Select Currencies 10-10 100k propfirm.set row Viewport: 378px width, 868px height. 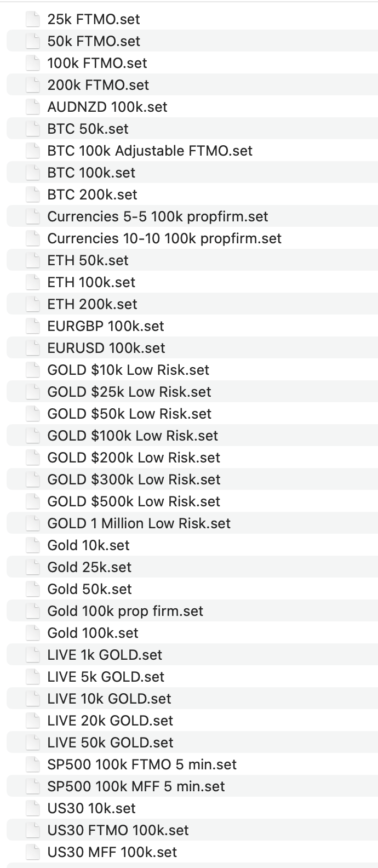(x=164, y=238)
